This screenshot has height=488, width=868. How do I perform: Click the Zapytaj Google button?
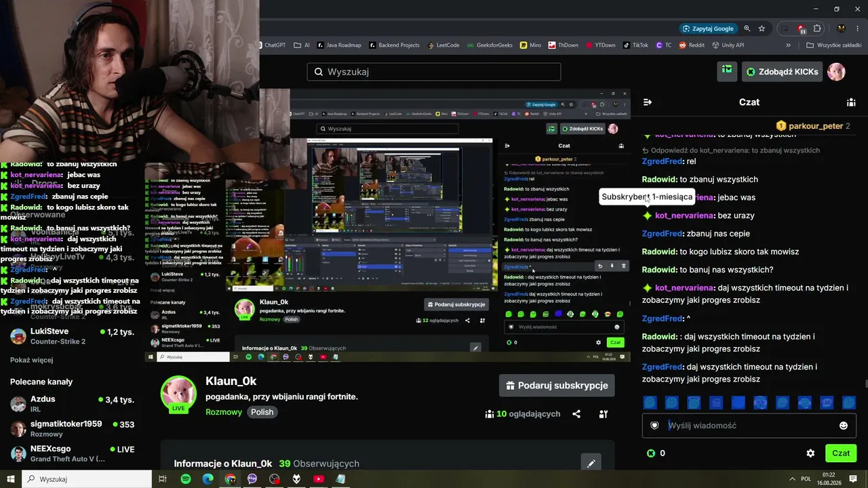(708, 28)
